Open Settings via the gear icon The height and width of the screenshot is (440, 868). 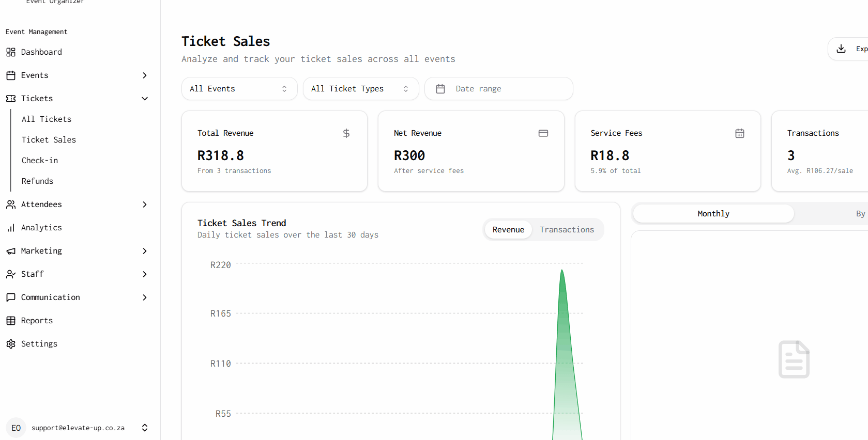pos(10,344)
